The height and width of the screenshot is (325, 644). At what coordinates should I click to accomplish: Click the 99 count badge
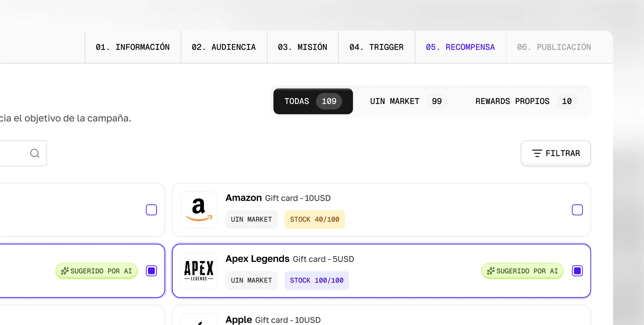point(437,101)
